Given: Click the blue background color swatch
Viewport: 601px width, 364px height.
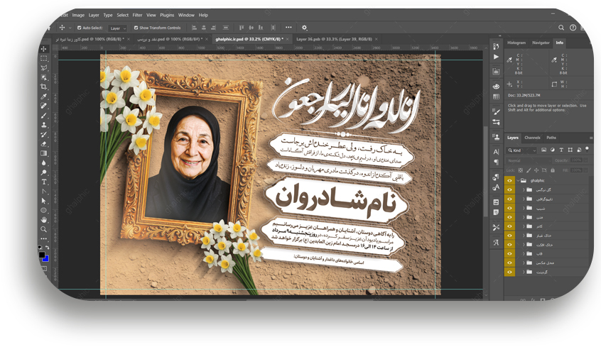Looking at the screenshot, I should (46, 259).
